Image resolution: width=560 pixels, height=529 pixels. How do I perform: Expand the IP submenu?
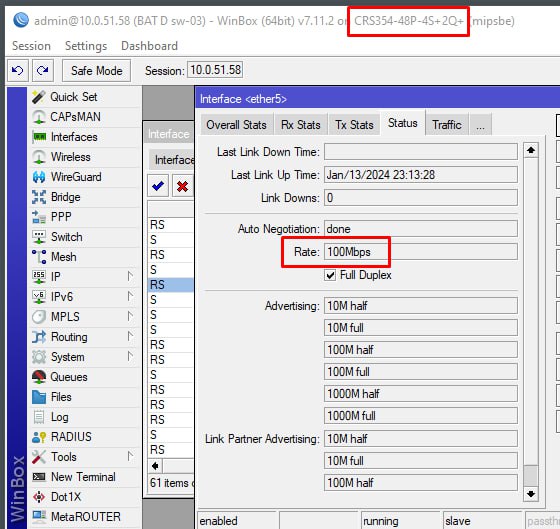point(130,277)
